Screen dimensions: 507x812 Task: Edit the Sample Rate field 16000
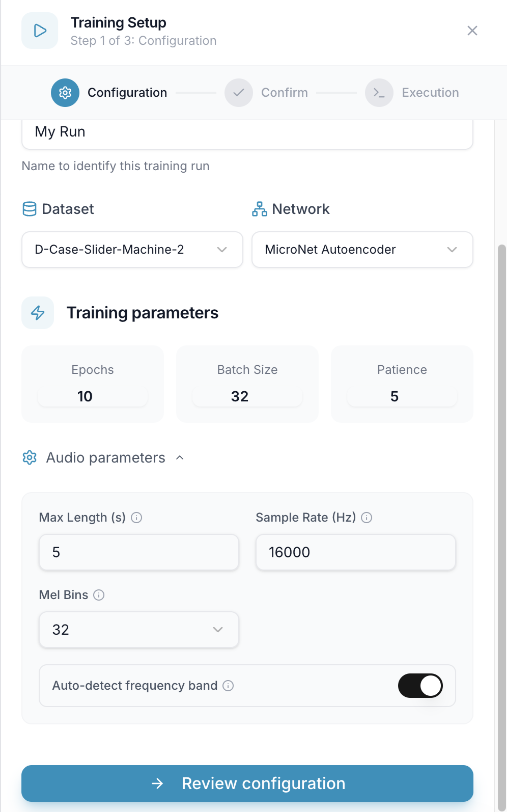[x=356, y=552]
